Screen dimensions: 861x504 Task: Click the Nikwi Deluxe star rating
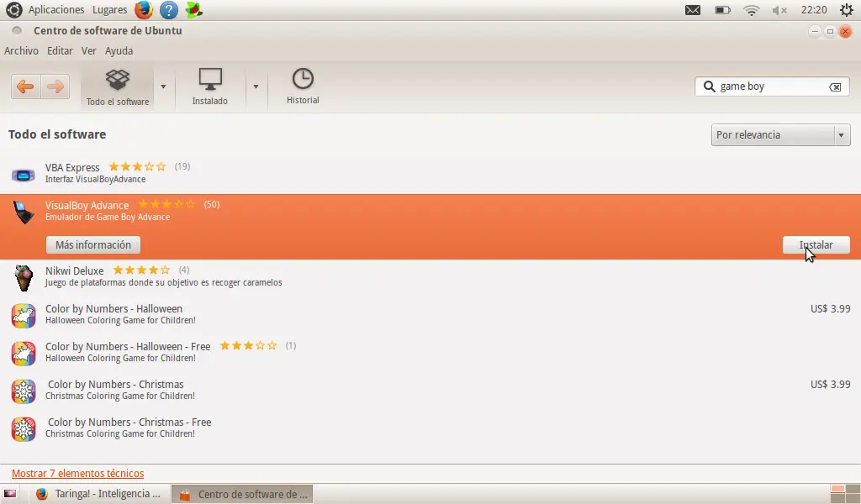click(141, 270)
